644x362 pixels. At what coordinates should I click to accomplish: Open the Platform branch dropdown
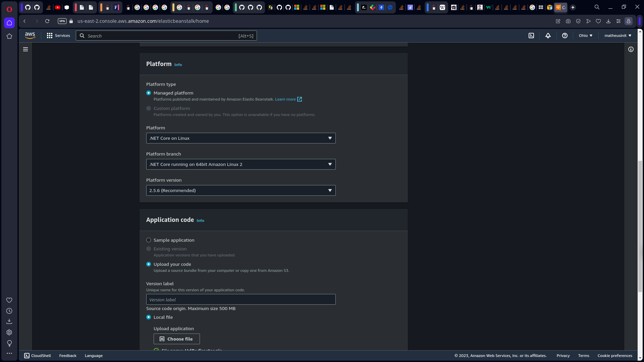point(240,164)
